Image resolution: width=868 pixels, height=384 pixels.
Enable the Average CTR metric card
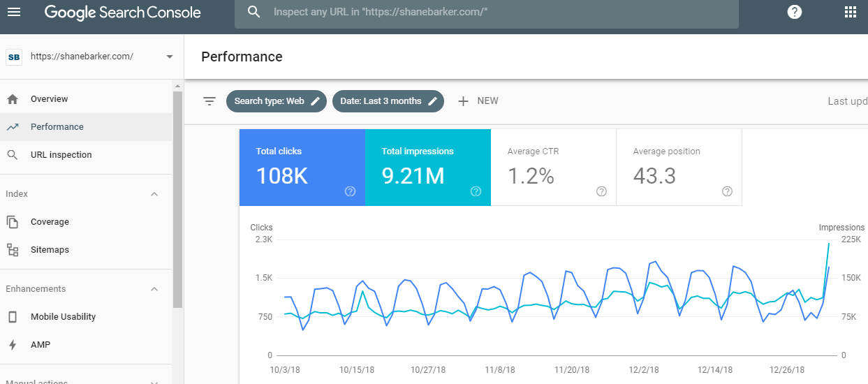pos(553,167)
